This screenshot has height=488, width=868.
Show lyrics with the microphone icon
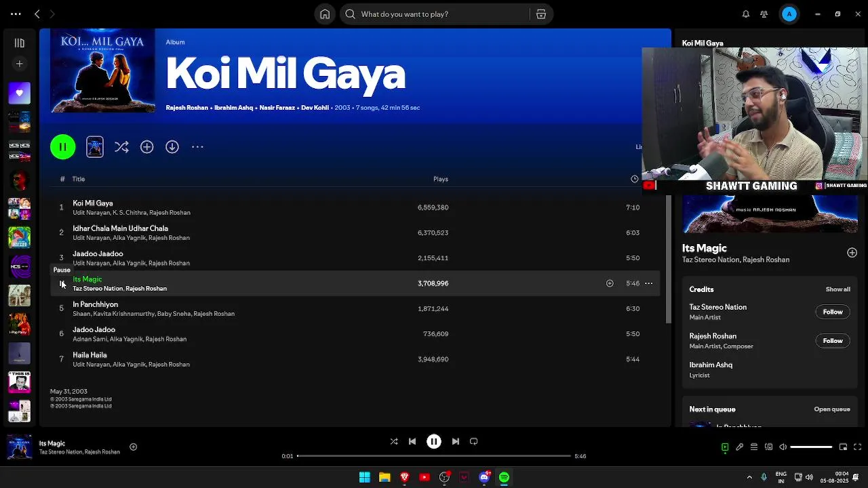[740, 447]
